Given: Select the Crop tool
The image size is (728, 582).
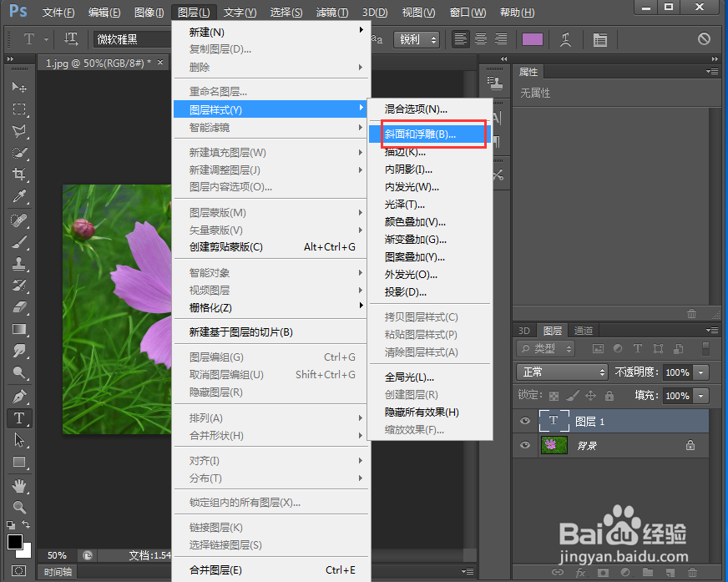Looking at the screenshot, I should [19, 175].
